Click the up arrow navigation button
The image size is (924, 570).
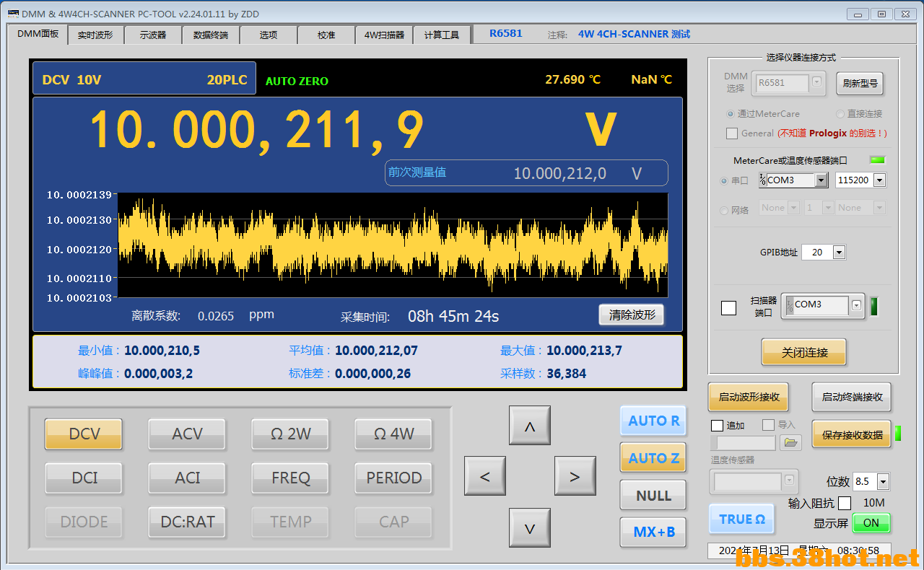point(529,425)
